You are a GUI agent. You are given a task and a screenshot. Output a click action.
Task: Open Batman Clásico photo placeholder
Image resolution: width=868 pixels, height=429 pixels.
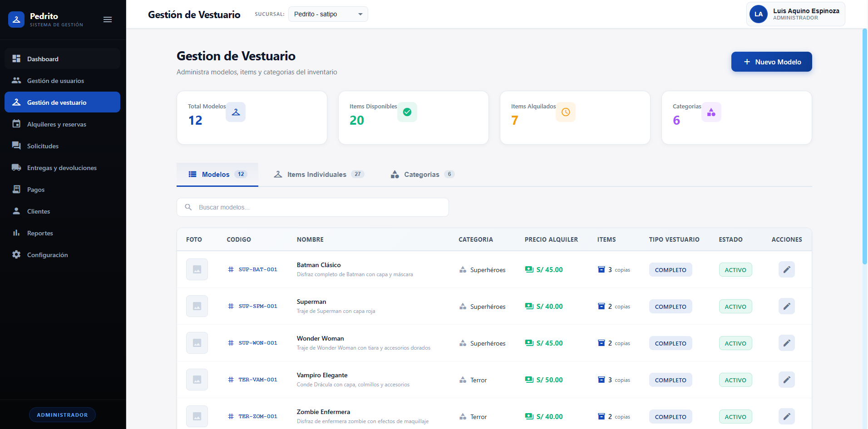point(197,269)
